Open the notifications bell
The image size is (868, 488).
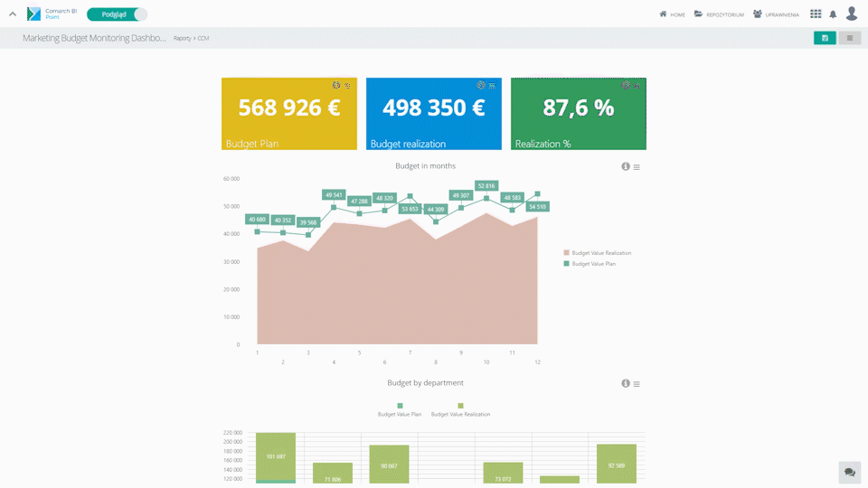click(833, 14)
